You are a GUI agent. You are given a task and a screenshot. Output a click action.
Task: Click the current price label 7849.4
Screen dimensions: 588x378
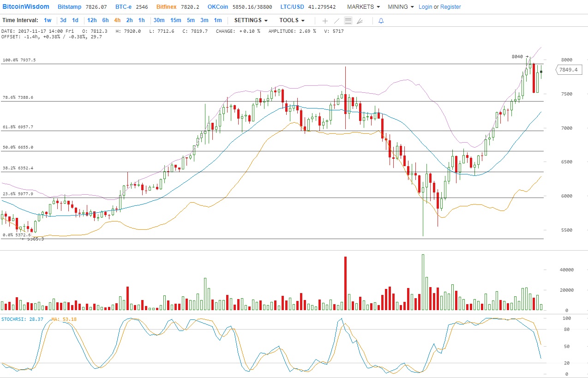coord(570,70)
